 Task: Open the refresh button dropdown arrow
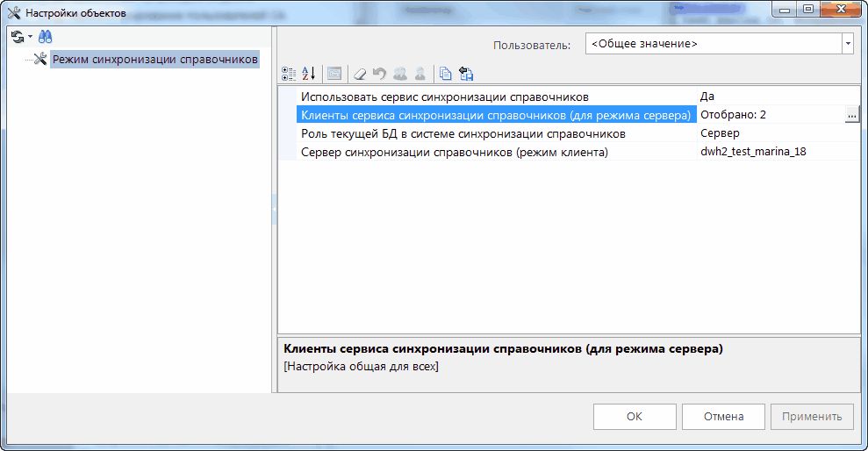click(29, 37)
